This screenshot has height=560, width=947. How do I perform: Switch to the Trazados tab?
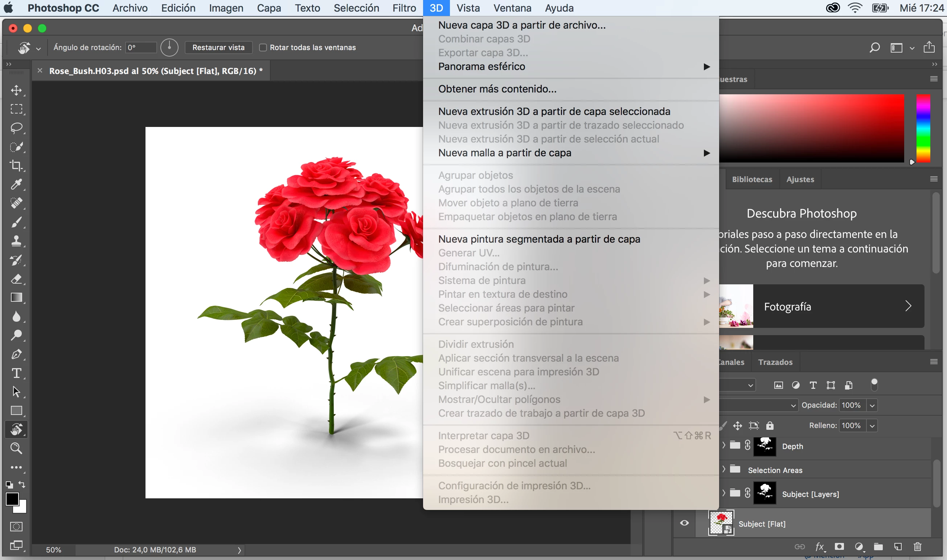click(x=775, y=362)
